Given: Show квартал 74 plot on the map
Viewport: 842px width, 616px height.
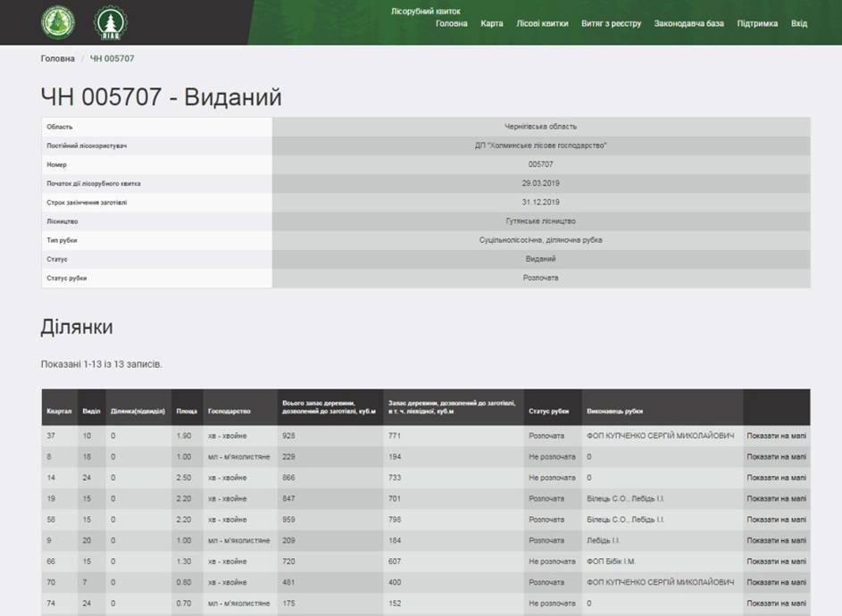Looking at the screenshot, I should [776, 604].
